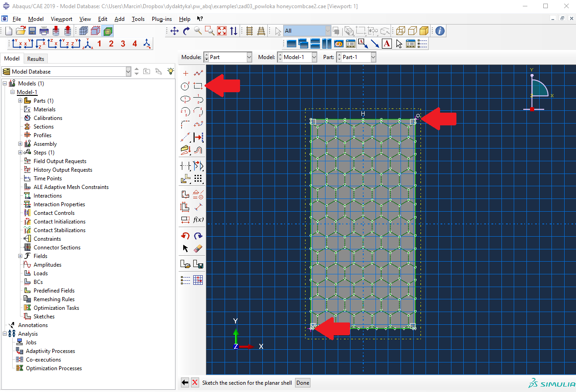Pick the Create Ellipse sketch tool

pos(185,99)
